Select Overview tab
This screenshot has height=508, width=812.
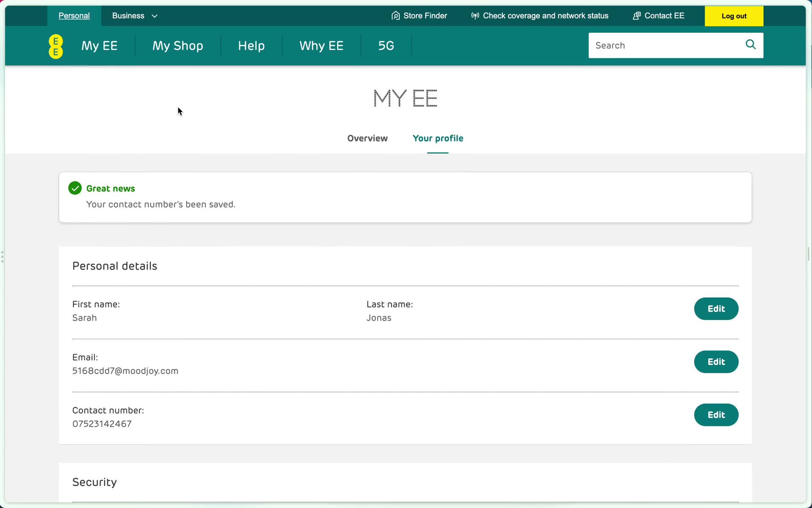[x=367, y=138]
